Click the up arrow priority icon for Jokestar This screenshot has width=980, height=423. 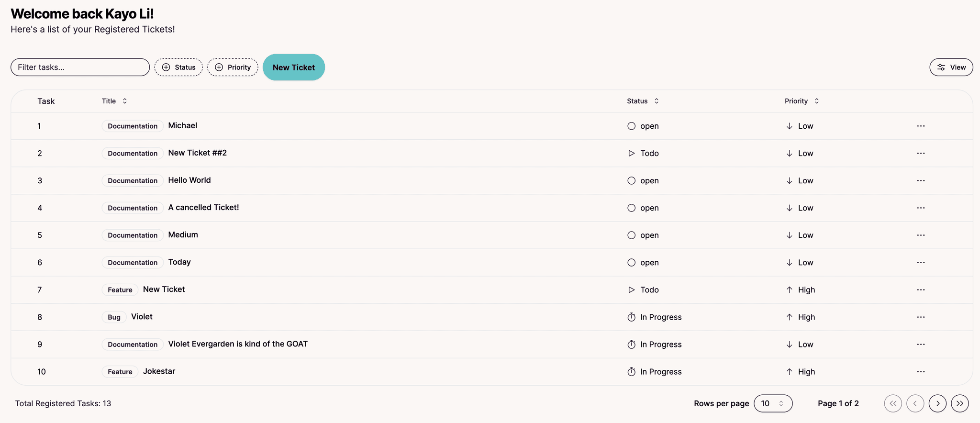(790, 371)
